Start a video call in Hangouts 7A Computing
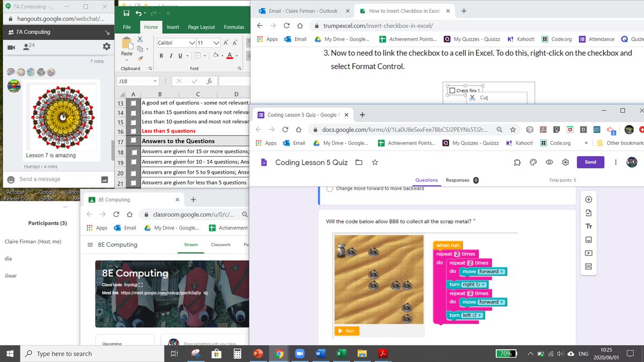The image size is (644, 362). pyautogui.click(x=10, y=47)
